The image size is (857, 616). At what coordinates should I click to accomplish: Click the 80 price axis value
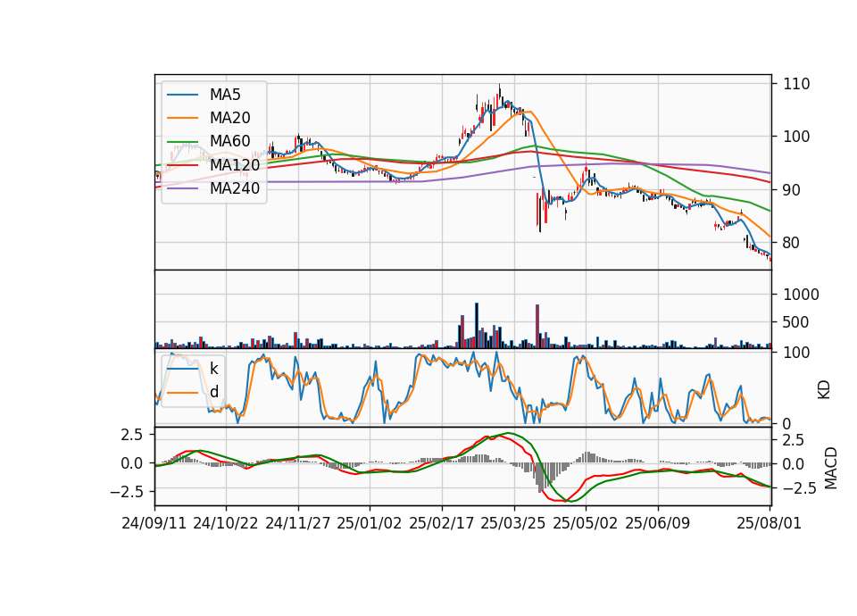[x=793, y=243]
